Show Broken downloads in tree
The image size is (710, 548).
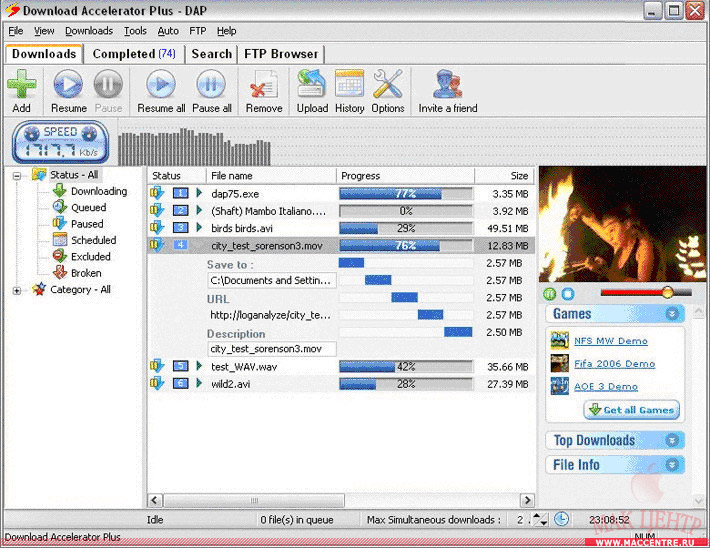86,273
